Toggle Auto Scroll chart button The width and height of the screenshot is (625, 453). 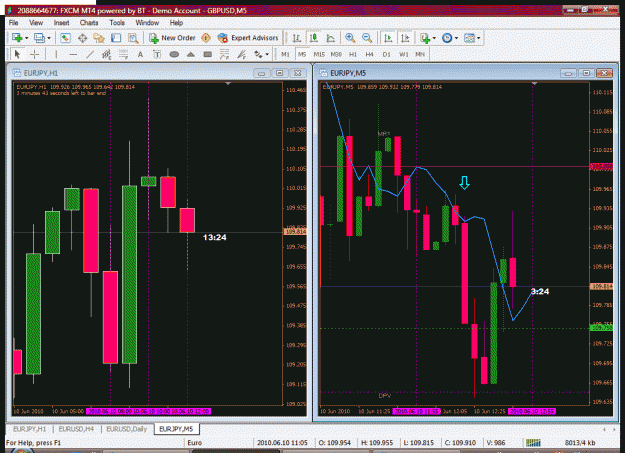point(388,38)
